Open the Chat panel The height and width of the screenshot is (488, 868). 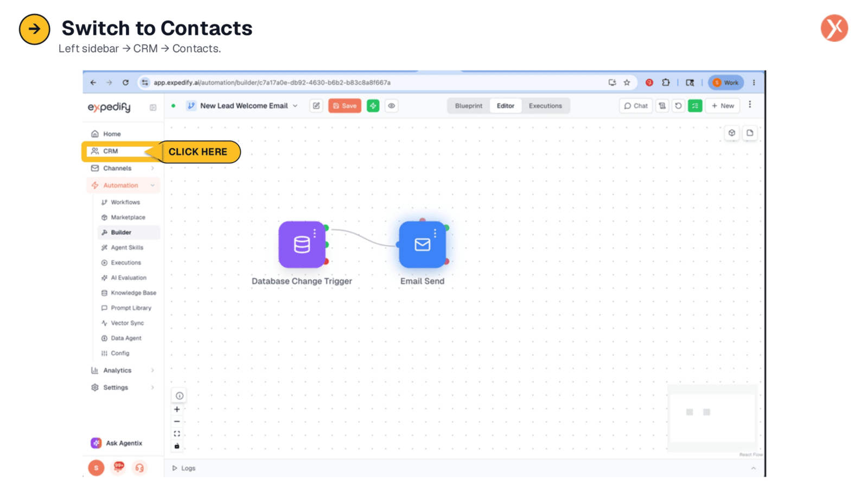click(635, 106)
